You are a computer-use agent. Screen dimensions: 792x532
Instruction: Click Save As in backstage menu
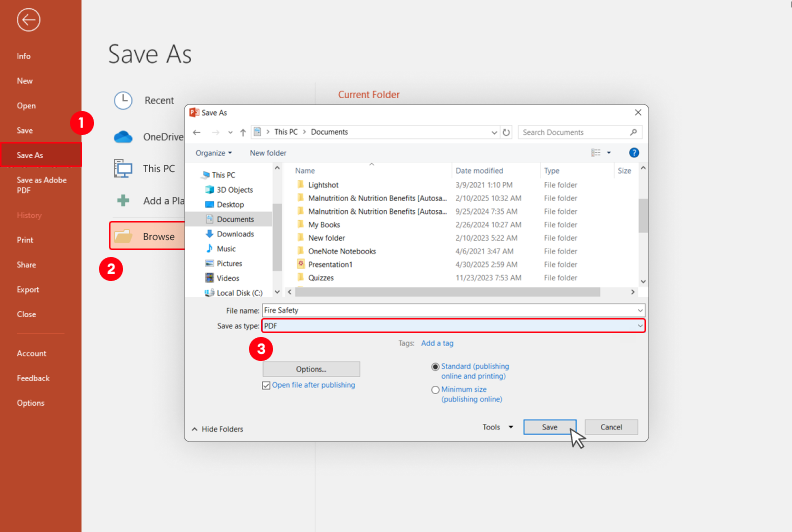(41, 155)
